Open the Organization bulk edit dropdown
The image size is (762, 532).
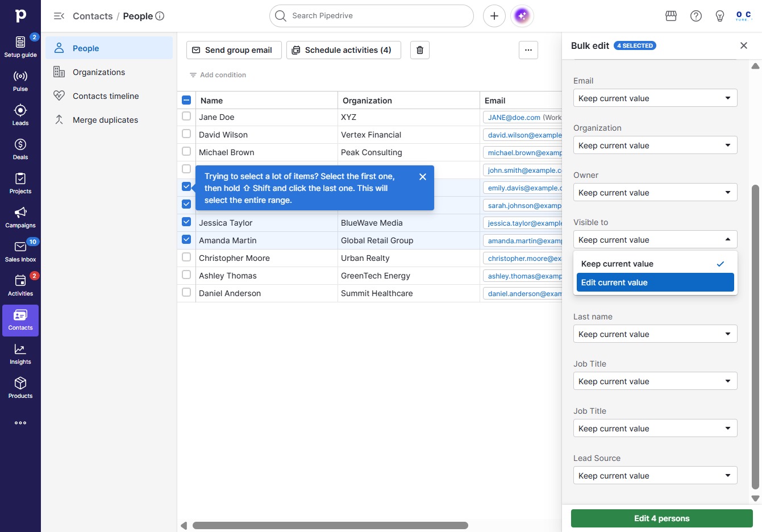[655, 146]
